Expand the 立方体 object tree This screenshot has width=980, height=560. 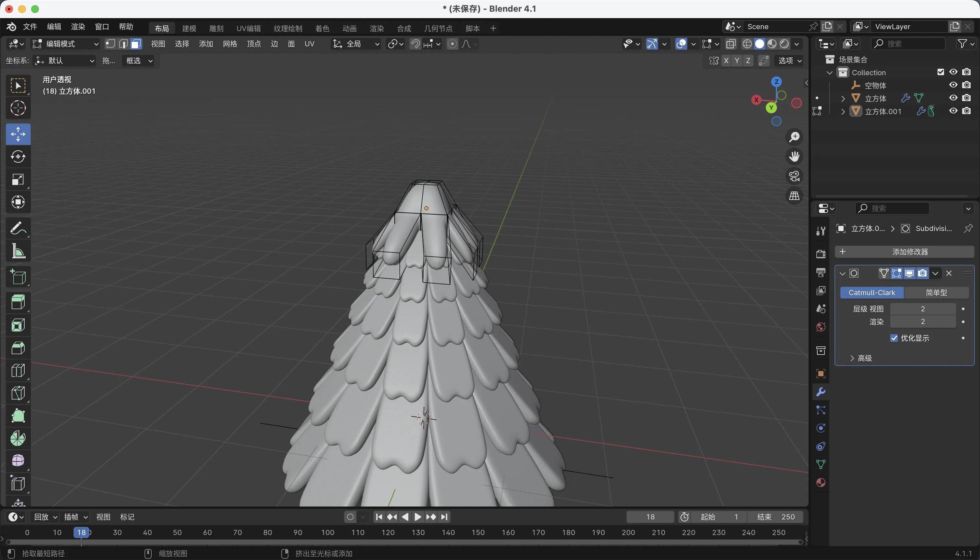pyautogui.click(x=843, y=99)
